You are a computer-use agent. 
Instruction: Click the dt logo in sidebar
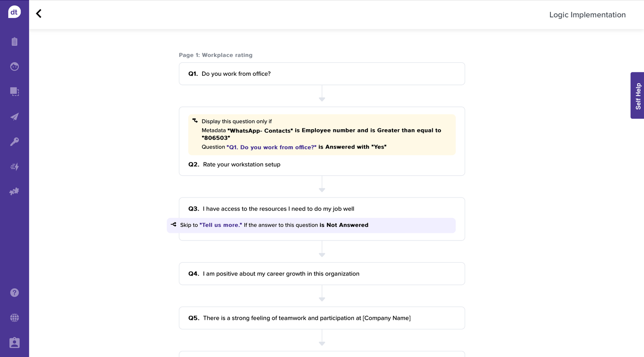coord(14,12)
